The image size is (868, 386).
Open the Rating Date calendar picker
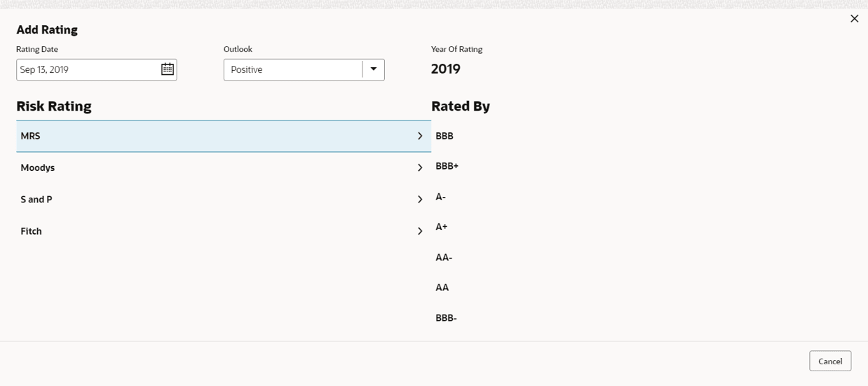pyautogui.click(x=168, y=69)
